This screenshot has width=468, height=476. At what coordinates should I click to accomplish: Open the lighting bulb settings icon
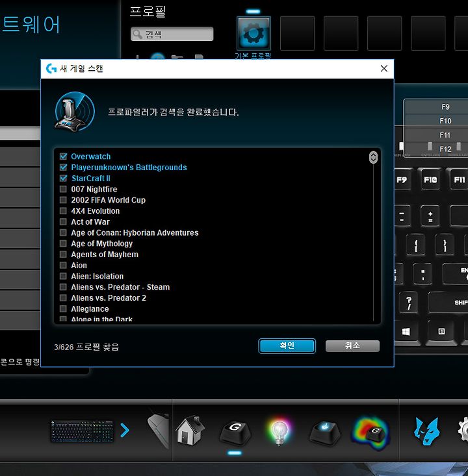279,432
